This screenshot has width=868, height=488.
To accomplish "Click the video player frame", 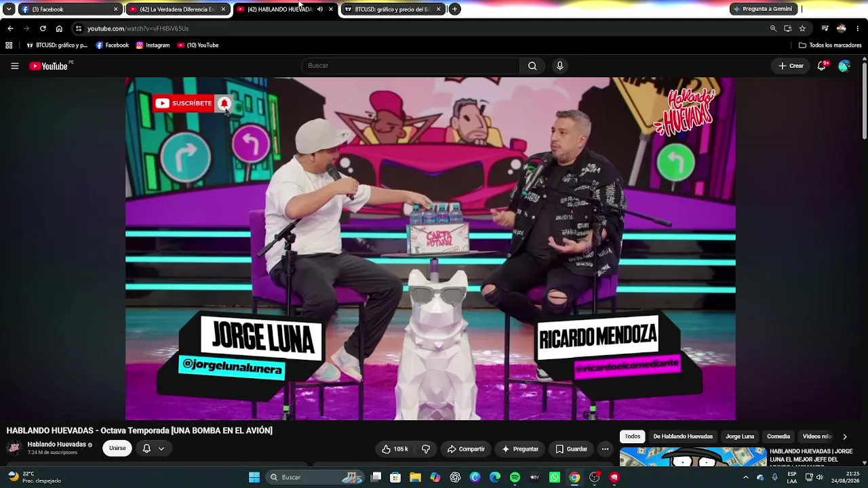I will click(431, 249).
